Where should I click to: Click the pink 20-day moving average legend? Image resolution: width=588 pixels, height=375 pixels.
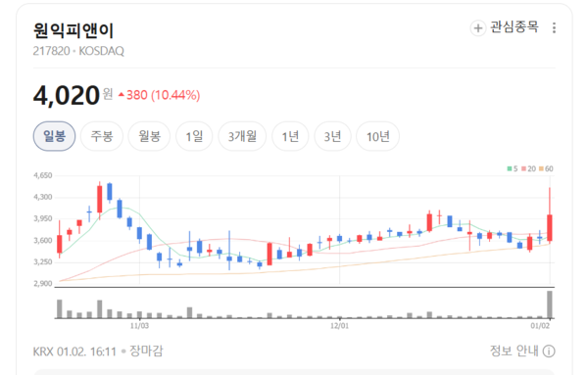pyautogui.click(x=528, y=168)
